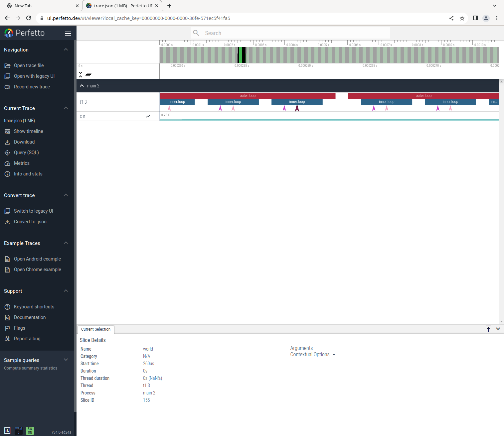This screenshot has width=504, height=436.
Task: Toggle the sidebar with the hamburger icon
Action: (x=68, y=33)
